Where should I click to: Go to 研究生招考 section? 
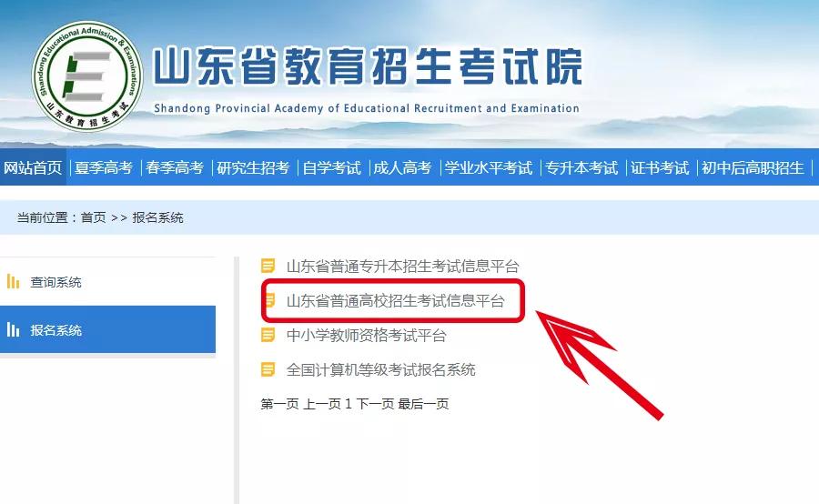click(253, 167)
